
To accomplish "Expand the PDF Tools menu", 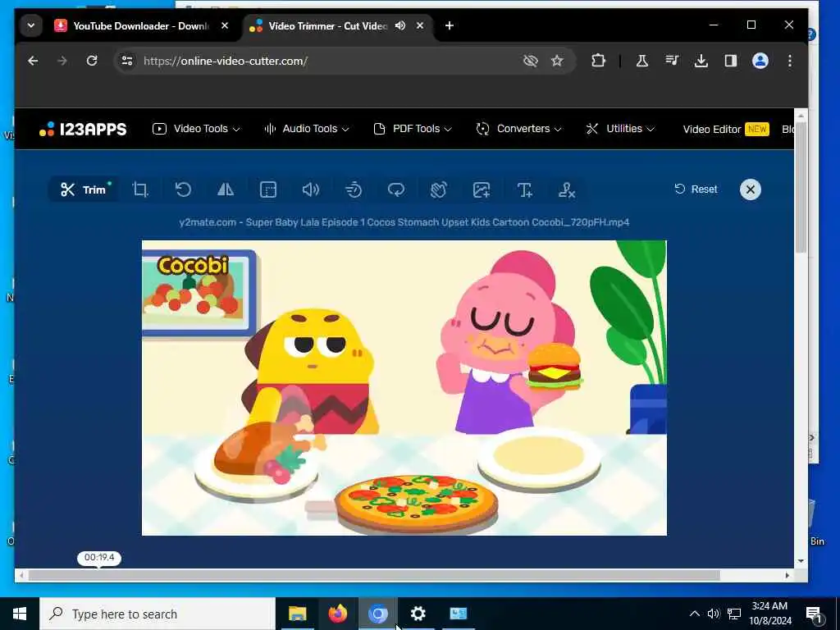I will coord(413,129).
